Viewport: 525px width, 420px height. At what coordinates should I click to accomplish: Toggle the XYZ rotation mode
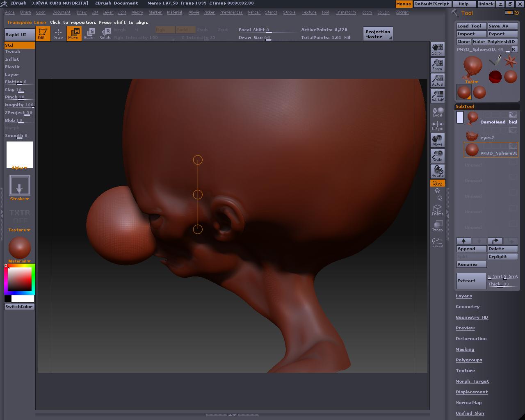coord(437,183)
